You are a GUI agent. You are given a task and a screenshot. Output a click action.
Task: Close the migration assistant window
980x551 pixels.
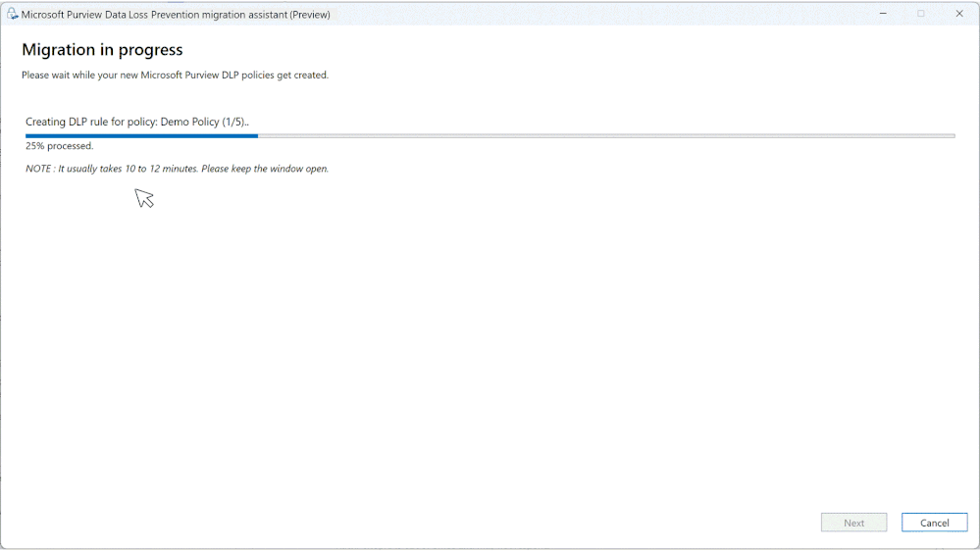[959, 13]
